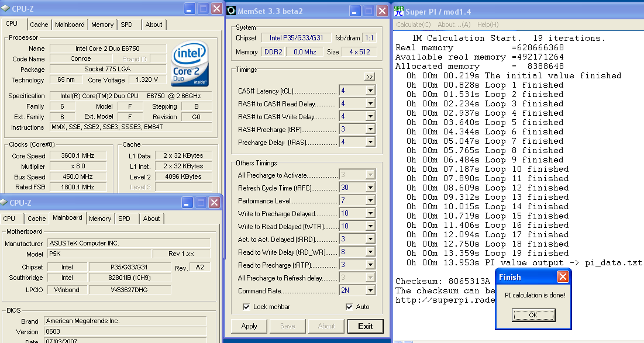This screenshot has height=343, width=644.
Task: Open the Read to Precharge (tRTP) dropdown
Action: click(x=370, y=265)
